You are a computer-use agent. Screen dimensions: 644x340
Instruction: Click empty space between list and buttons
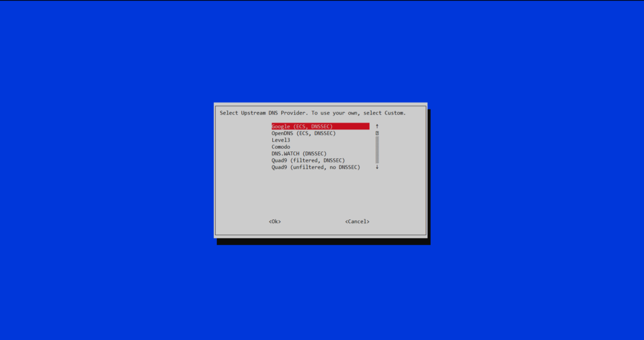pos(321,195)
